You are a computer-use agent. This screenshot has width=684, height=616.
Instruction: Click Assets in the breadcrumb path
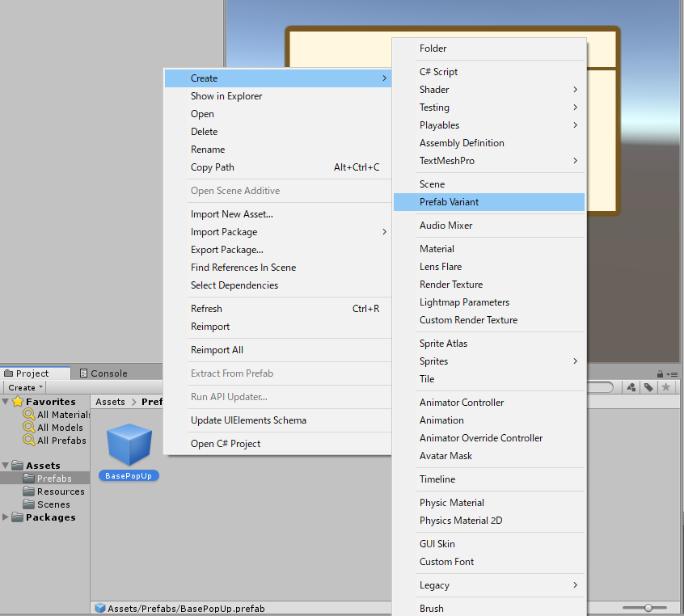click(111, 401)
